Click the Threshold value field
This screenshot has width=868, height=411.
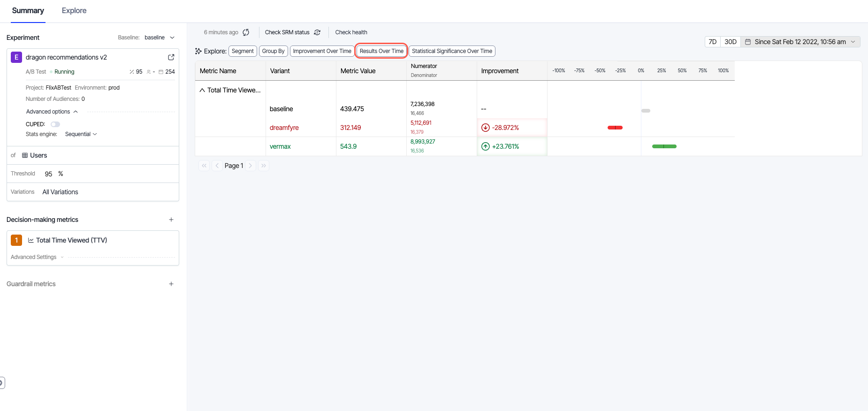49,174
